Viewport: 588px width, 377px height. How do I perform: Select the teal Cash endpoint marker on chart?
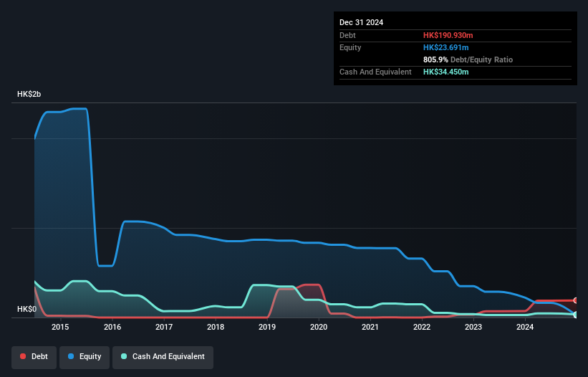[576, 315]
